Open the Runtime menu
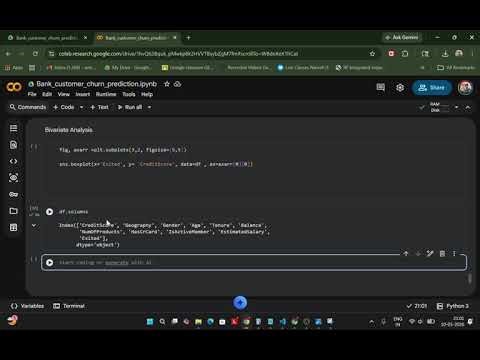Viewport: 480px width, 360px height. pos(106,94)
